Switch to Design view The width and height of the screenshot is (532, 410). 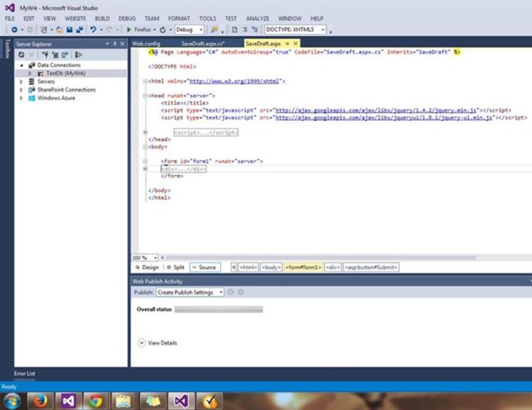click(x=147, y=267)
